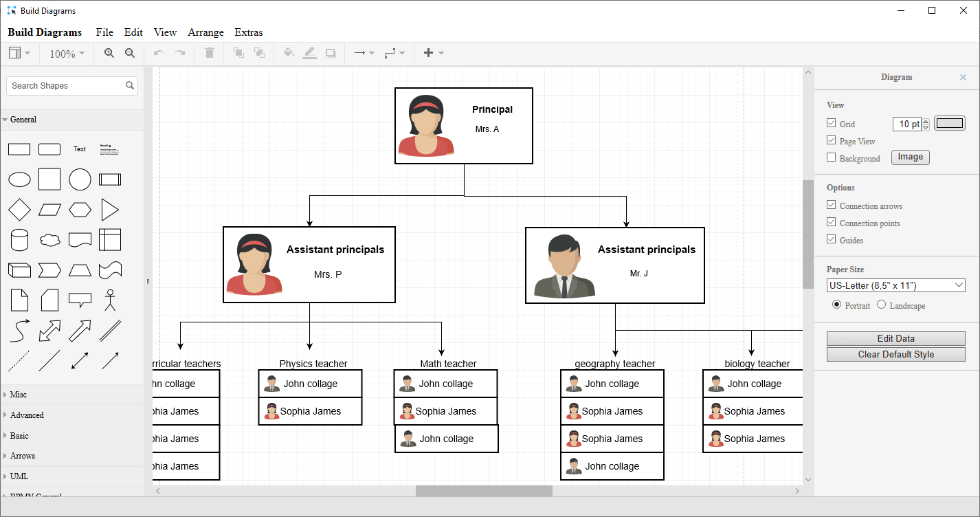Select the Portrait radio button

click(836, 305)
